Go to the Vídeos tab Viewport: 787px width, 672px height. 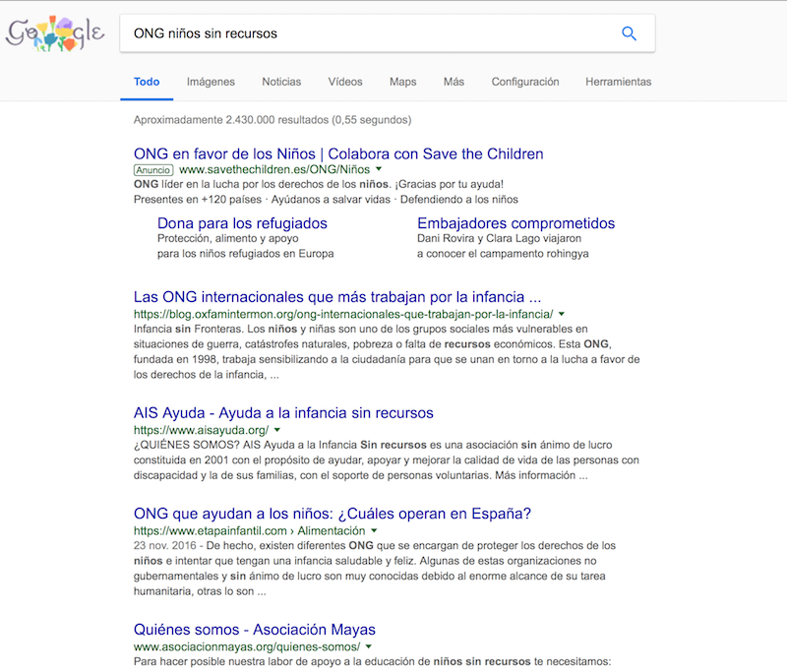345,82
